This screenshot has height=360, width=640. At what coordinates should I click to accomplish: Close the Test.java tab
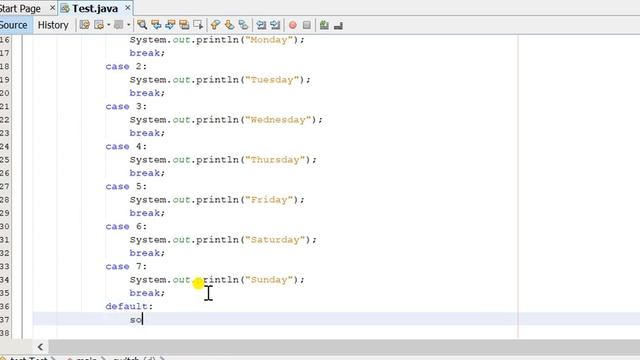128,8
